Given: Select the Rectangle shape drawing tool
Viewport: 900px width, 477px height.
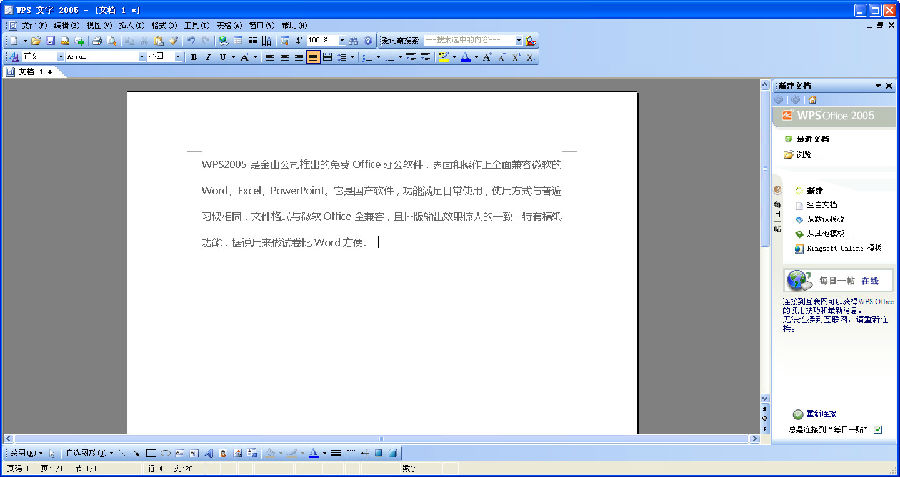Looking at the screenshot, I should click(x=151, y=453).
